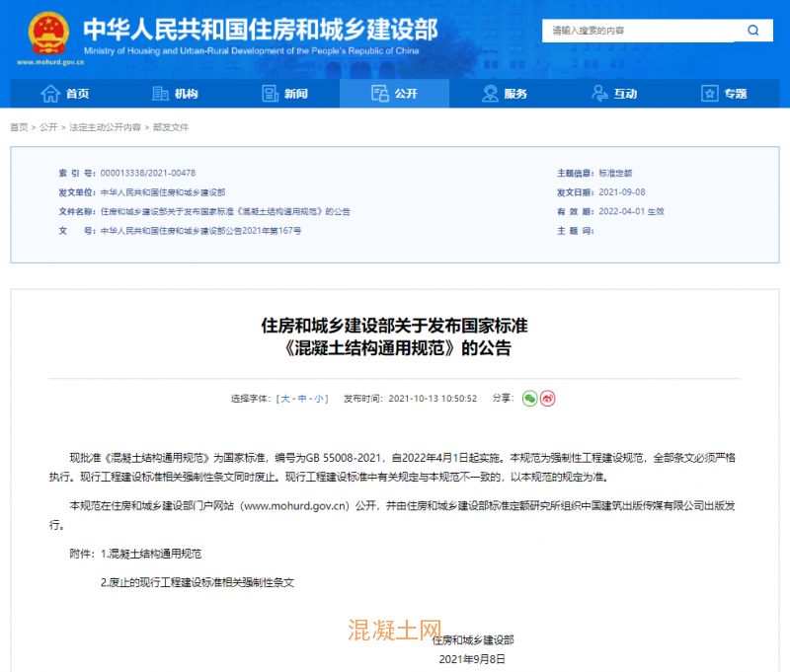The height and width of the screenshot is (672, 790).
Task: Open the 机构 navigation tab
Action: (175, 94)
